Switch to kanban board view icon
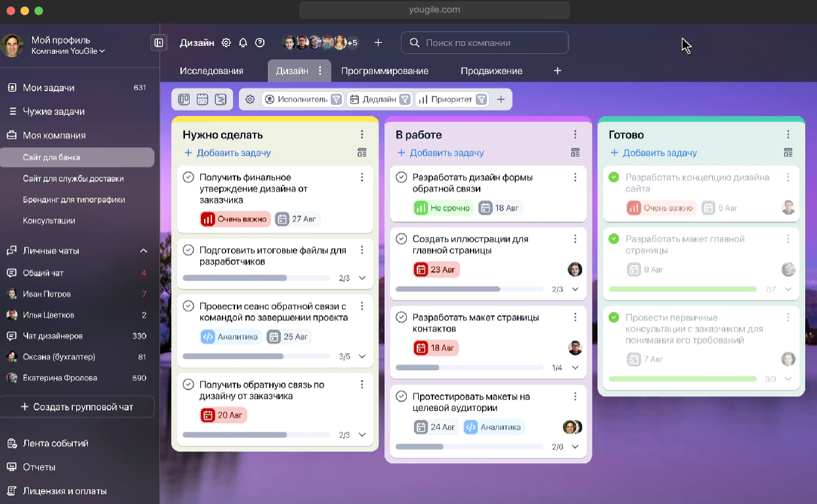 (x=184, y=99)
